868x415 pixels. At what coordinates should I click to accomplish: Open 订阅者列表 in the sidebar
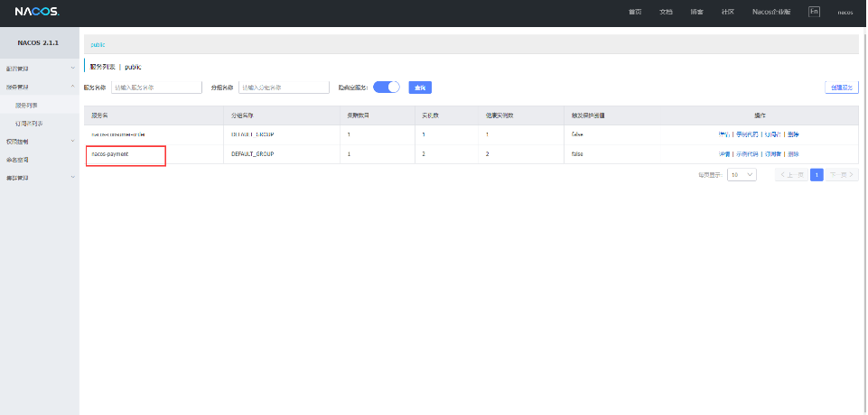tap(29, 124)
